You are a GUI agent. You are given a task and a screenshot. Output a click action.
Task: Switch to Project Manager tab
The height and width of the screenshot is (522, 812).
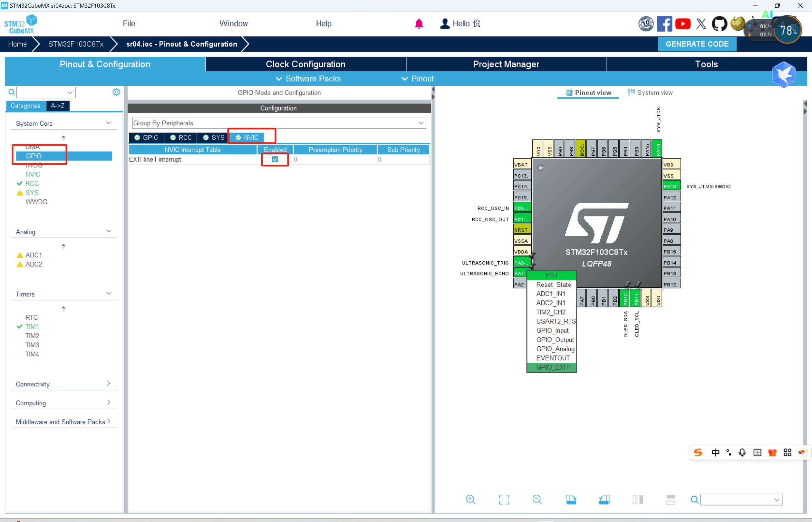506,64
